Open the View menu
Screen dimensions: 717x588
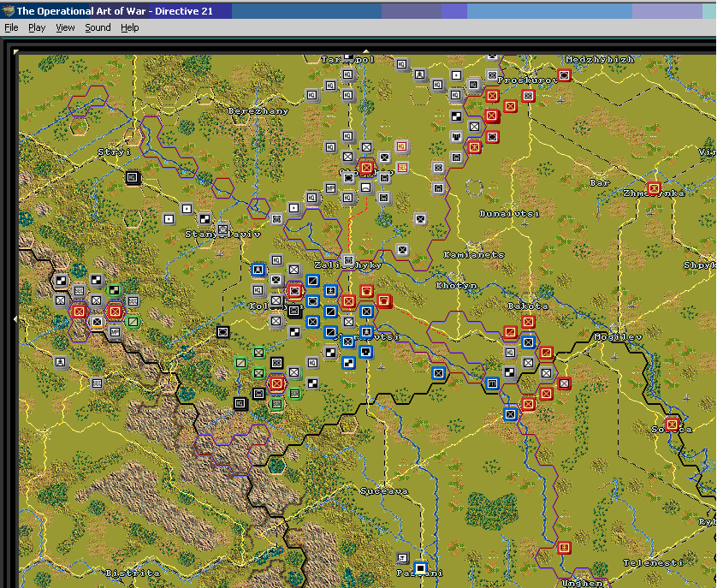pos(65,27)
